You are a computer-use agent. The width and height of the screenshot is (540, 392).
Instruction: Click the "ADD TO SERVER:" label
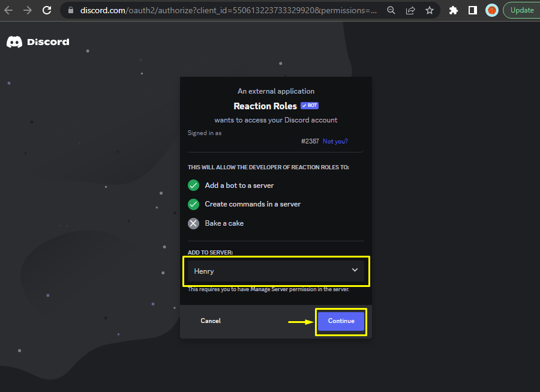tap(210, 253)
